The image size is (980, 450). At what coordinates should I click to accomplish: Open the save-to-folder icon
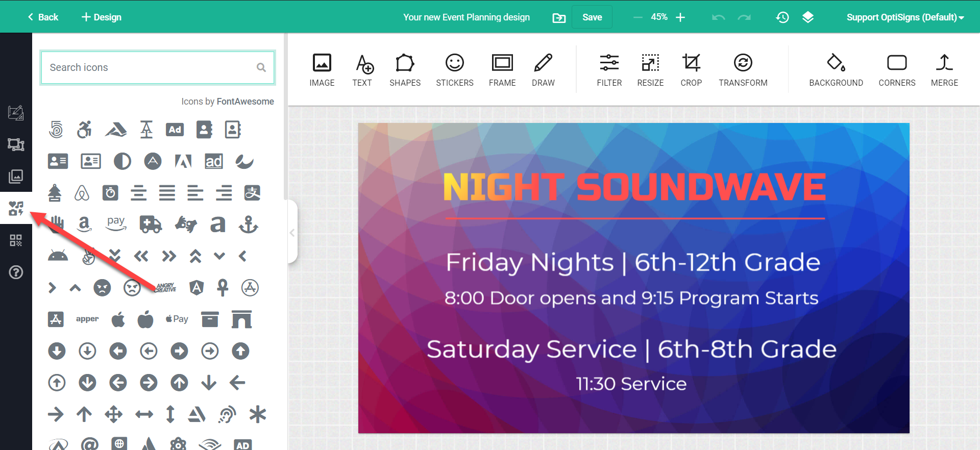point(559,18)
